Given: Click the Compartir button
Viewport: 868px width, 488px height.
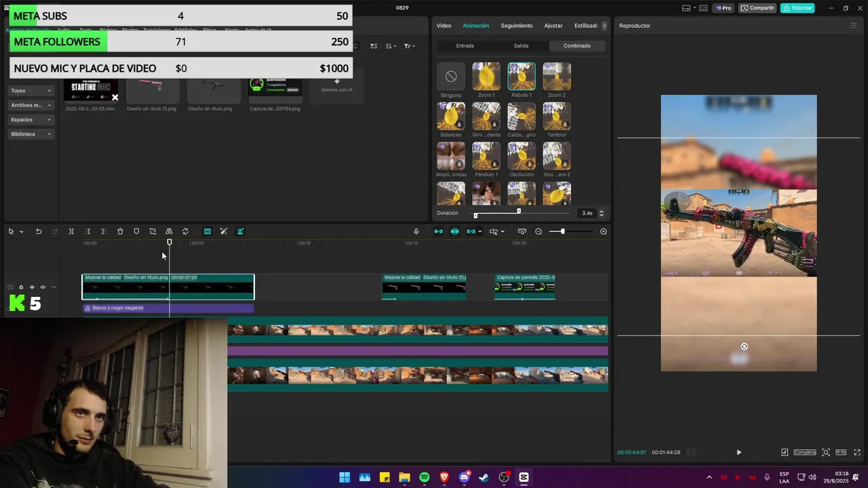Looking at the screenshot, I should [x=757, y=8].
